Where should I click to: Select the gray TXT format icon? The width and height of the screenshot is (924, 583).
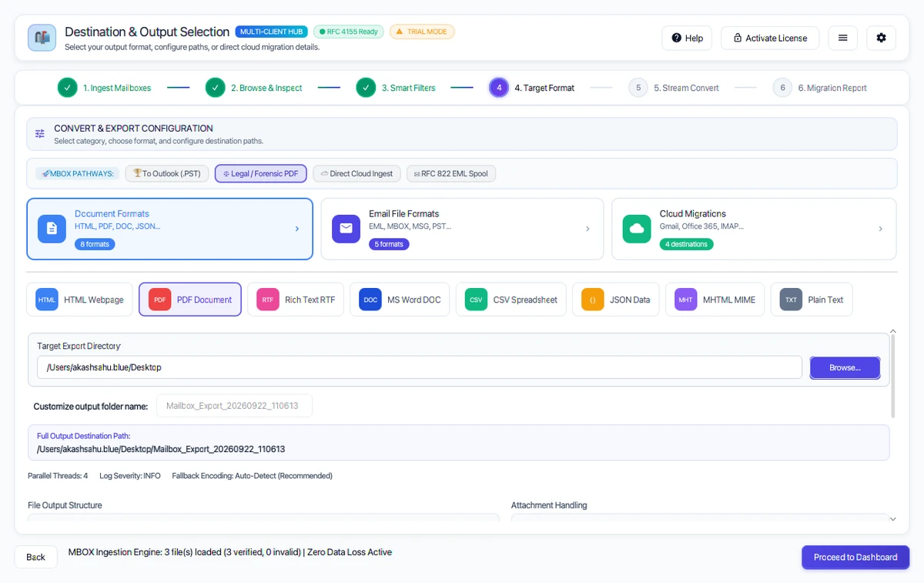point(791,300)
